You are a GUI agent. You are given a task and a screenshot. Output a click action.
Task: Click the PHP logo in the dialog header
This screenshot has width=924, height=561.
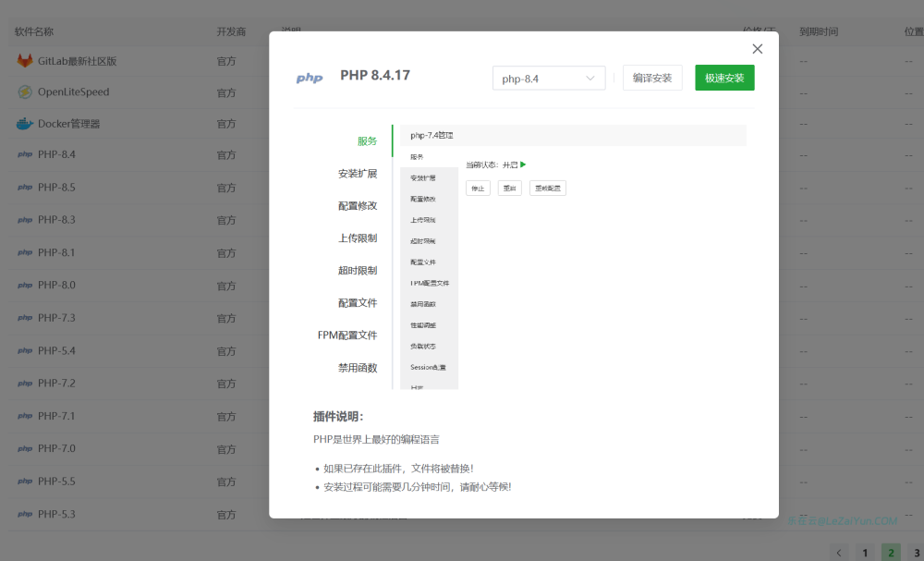click(310, 78)
